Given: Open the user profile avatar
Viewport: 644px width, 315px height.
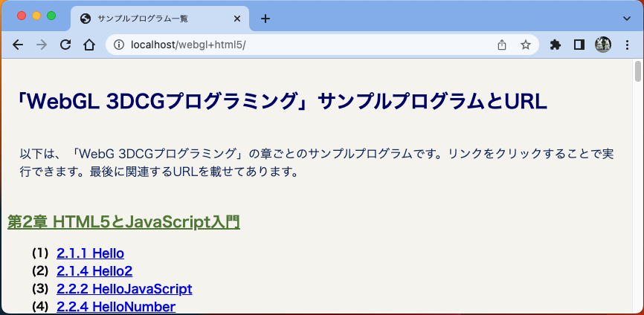Looking at the screenshot, I should 603,45.
